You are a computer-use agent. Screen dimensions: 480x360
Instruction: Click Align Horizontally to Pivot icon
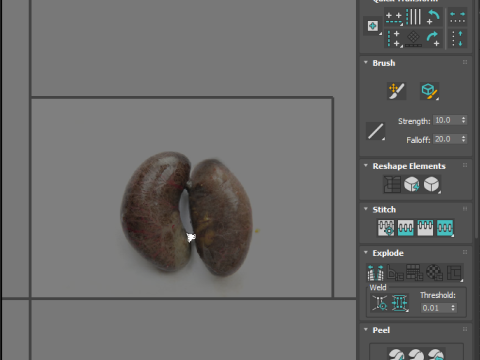click(393, 17)
